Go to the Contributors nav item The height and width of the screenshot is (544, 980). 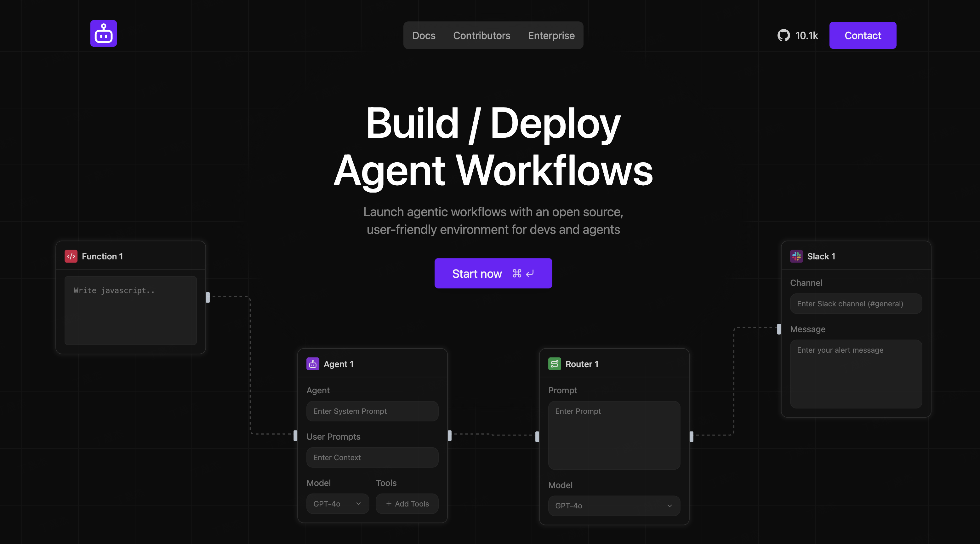481,35
